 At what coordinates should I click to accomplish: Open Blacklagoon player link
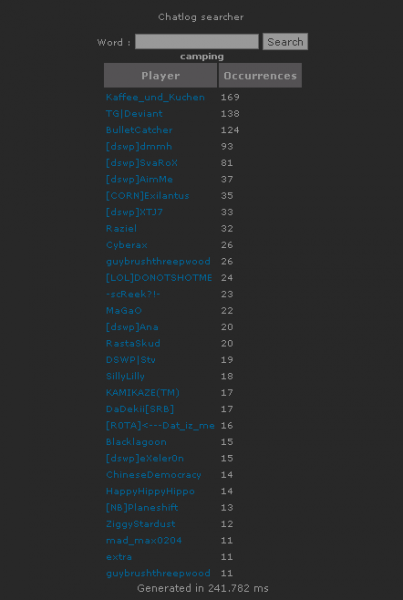(136, 442)
